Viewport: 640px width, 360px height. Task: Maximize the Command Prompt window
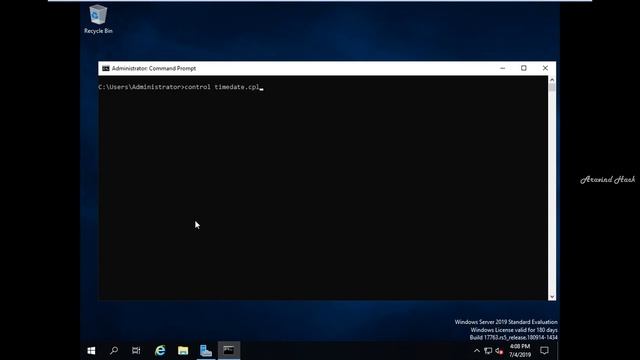524,68
